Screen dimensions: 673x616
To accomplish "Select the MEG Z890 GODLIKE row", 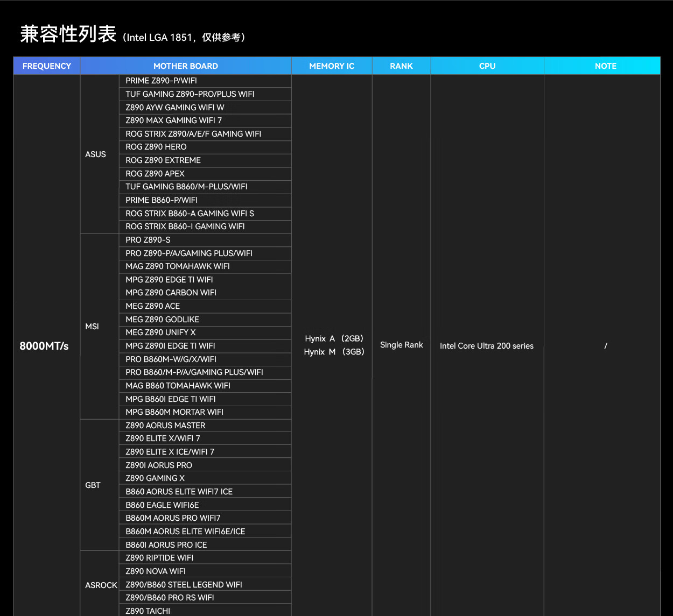I will [205, 320].
